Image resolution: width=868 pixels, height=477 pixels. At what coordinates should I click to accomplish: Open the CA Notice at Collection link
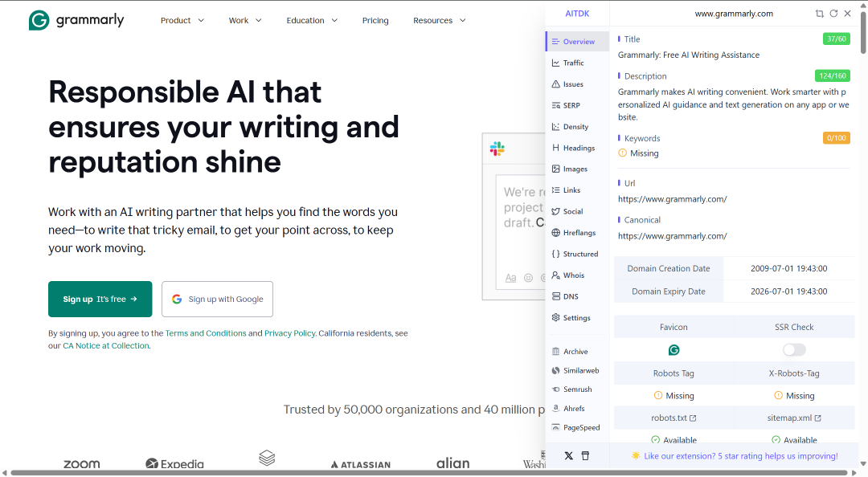click(106, 346)
